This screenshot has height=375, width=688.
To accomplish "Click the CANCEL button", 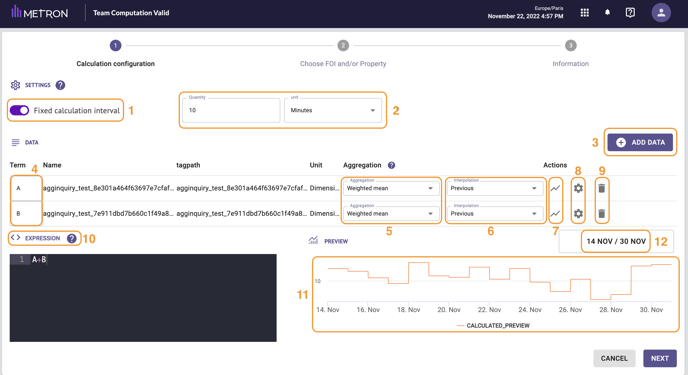I will (x=614, y=358).
